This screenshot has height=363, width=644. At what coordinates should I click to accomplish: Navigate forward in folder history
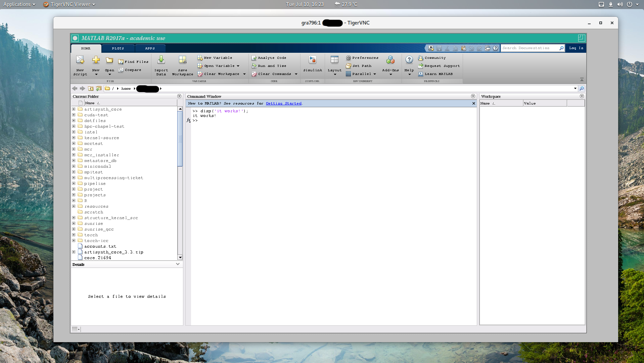pyautogui.click(x=82, y=88)
